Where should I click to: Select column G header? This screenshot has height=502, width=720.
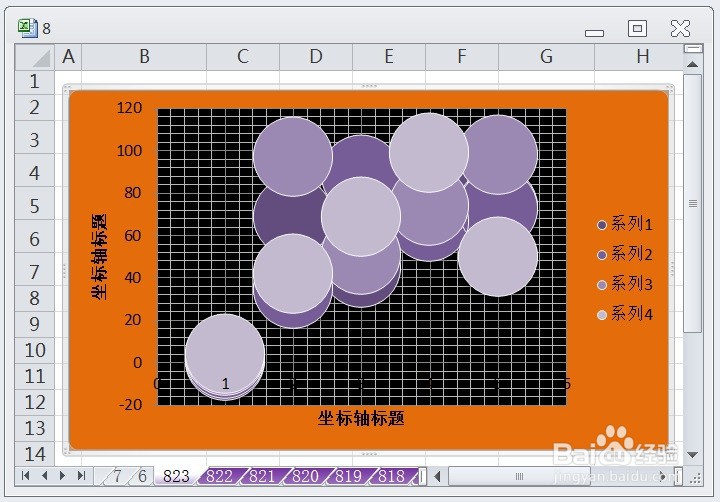point(546,57)
